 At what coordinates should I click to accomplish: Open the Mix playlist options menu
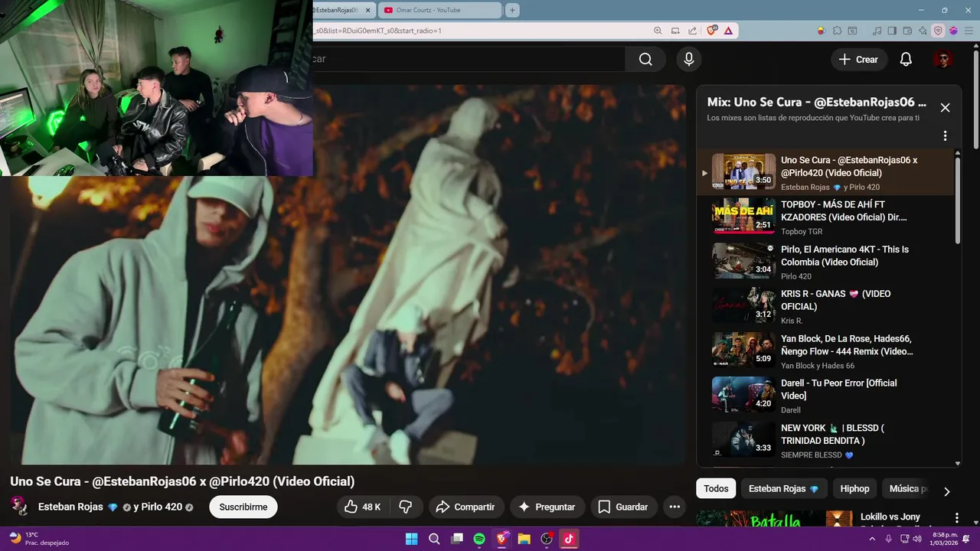click(945, 135)
